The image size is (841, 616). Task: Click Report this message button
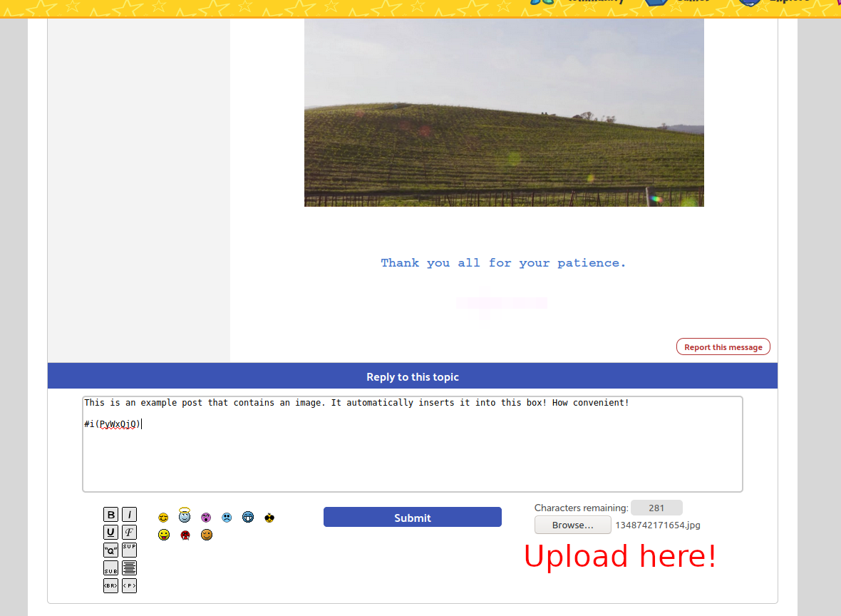(723, 347)
